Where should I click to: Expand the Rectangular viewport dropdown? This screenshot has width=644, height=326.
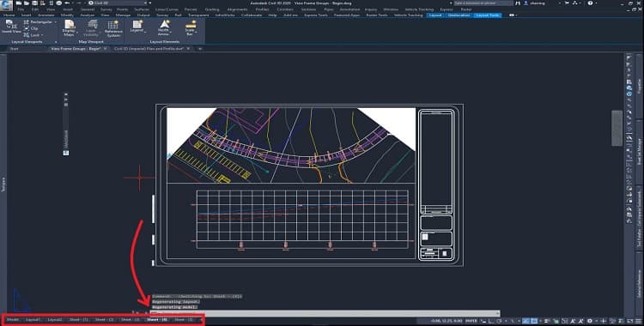pyautogui.click(x=55, y=22)
